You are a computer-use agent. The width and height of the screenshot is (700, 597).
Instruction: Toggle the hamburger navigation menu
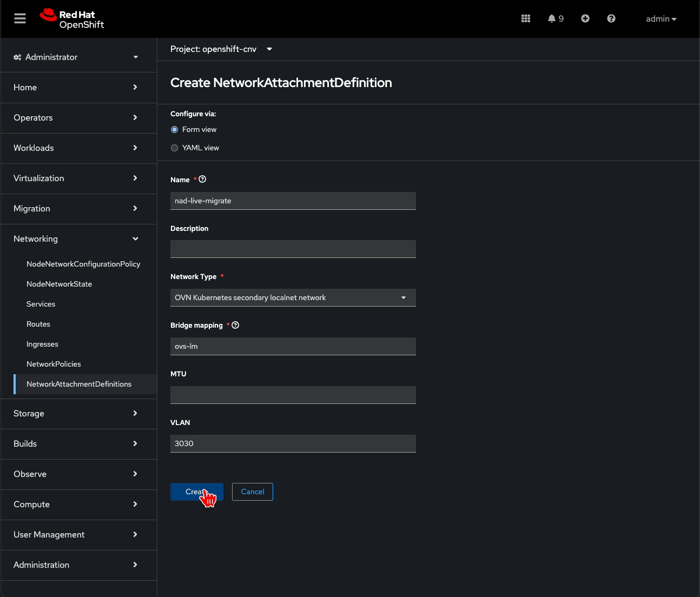[x=20, y=19]
